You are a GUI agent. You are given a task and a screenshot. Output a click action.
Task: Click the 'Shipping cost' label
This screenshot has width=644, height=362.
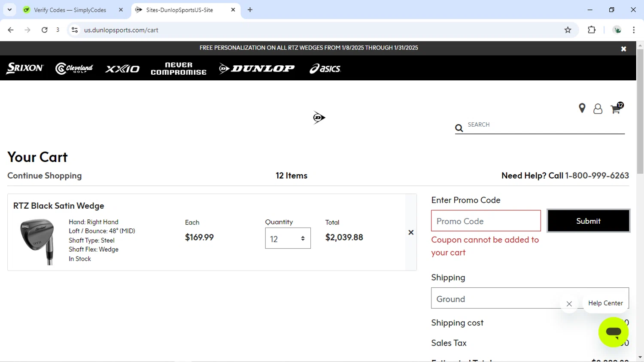[x=457, y=323]
